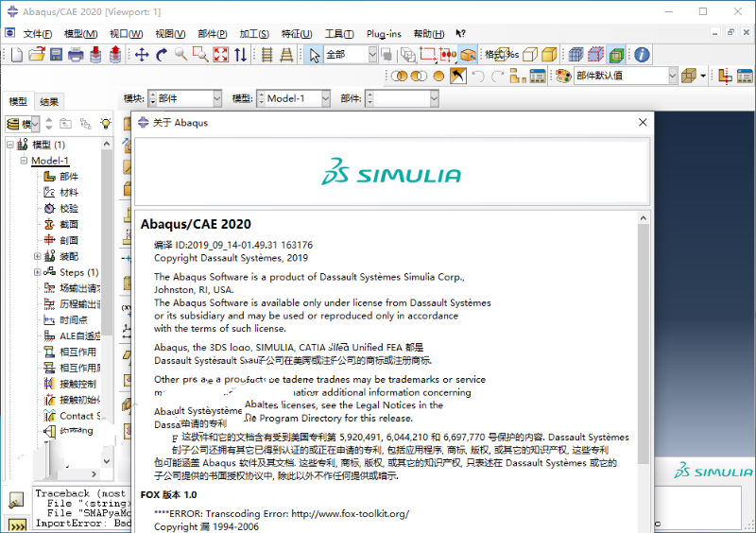Enable the shaded render style cube
The image size is (756, 533).
pyautogui.click(x=549, y=55)
